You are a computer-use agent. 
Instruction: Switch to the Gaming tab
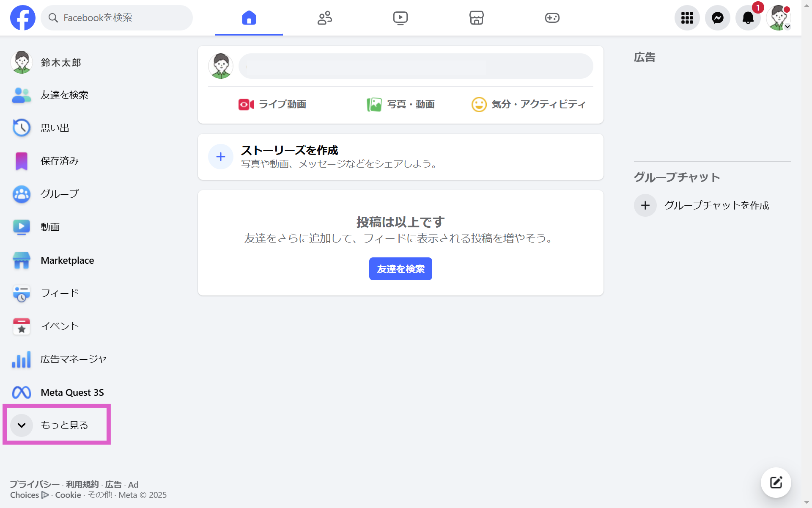[x=552, y=18]
